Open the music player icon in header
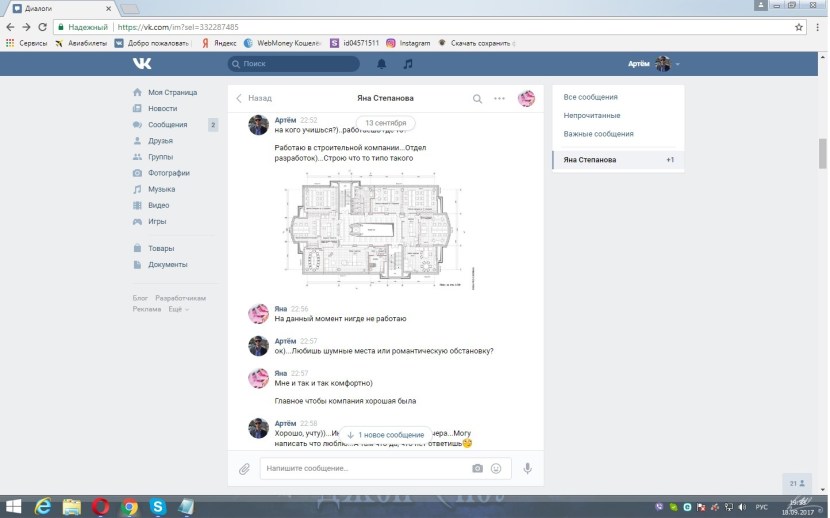The height and width of the screenshot is (518, 830). point(407,64)
